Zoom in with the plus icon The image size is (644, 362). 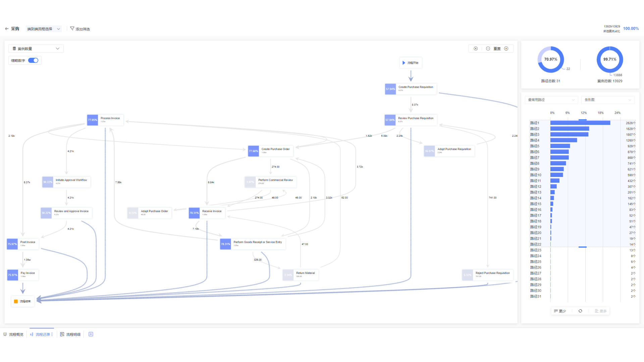[x=506, y=49]
